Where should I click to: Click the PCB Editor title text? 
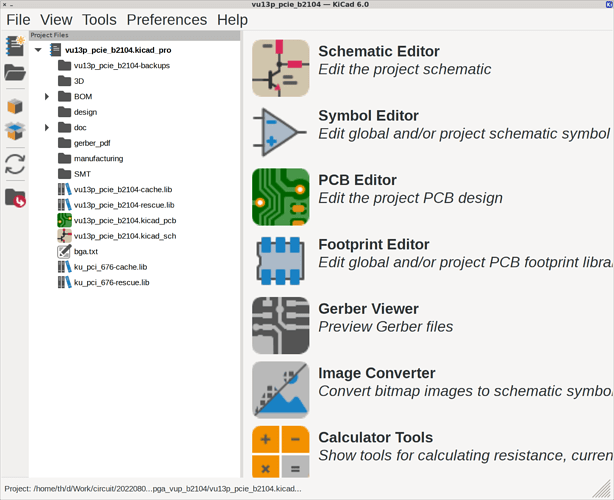357,180
